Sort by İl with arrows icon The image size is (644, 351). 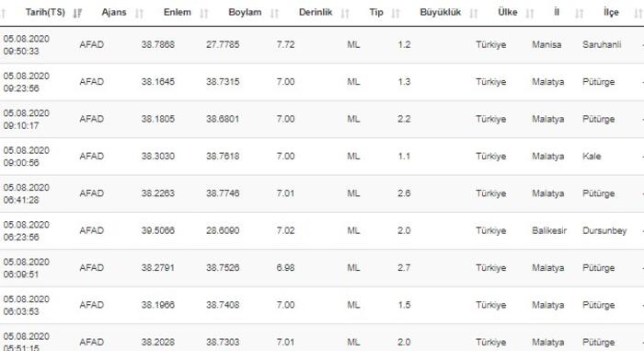(579, 14)
